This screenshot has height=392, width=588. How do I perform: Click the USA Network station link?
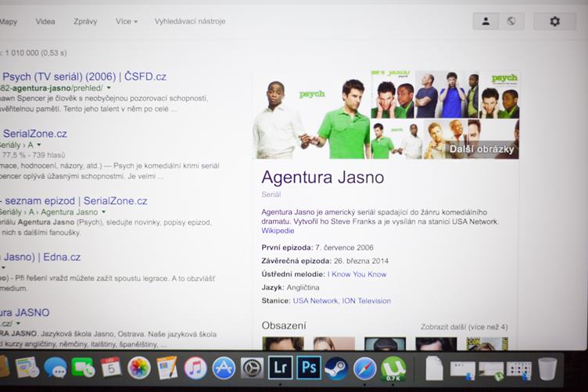tap(315, 300)
